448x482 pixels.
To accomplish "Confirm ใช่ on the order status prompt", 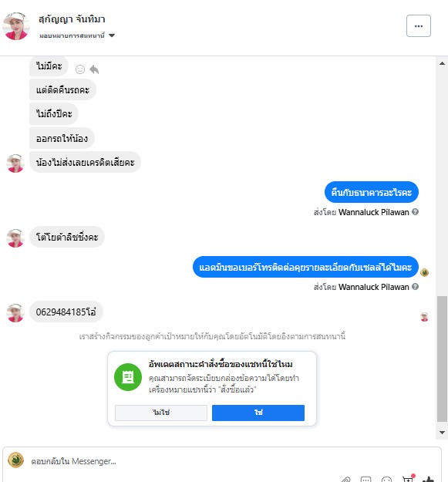I will tap(258, 413).
